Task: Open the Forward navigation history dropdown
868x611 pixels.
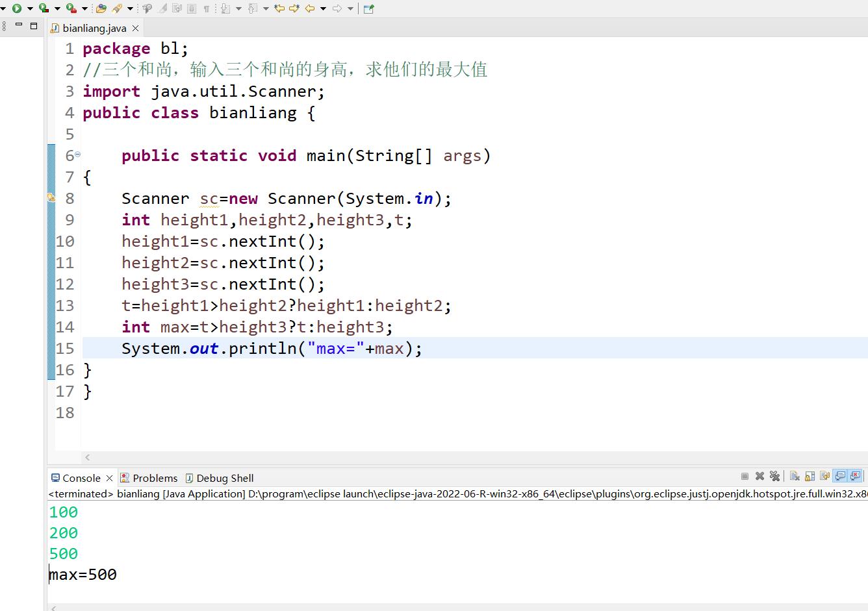Action: [x=350, y=8]
